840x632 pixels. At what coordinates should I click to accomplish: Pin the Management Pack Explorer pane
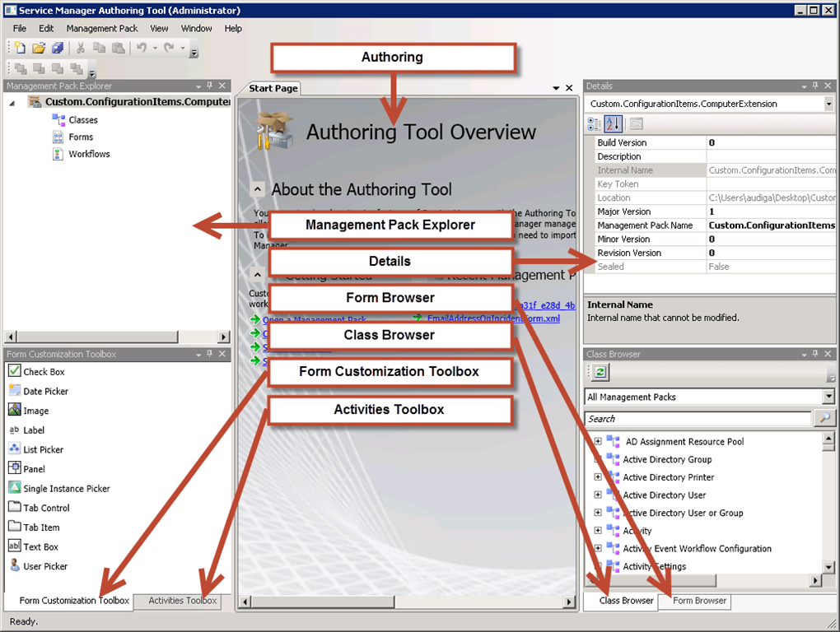click(x=209, y=86)
